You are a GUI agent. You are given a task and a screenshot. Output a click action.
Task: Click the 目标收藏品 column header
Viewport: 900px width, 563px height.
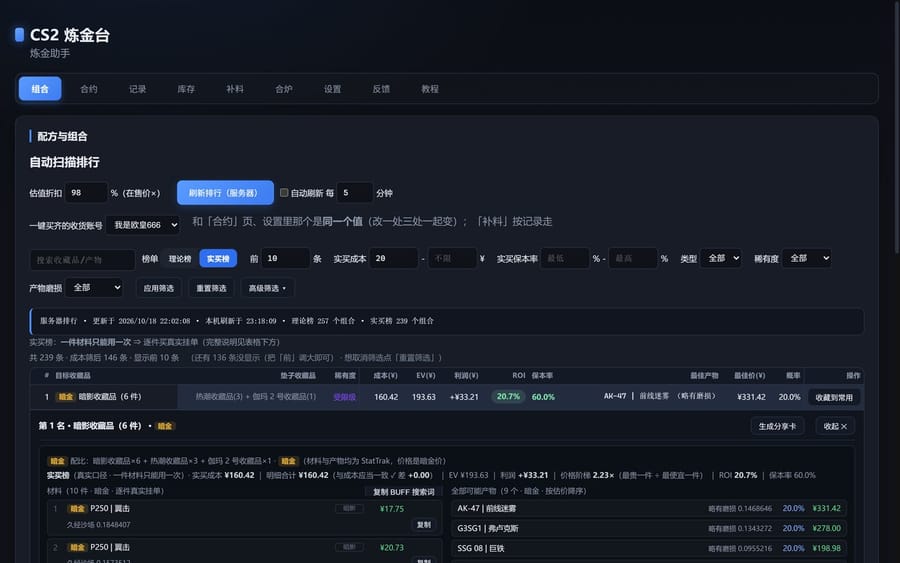coord(72,375)
